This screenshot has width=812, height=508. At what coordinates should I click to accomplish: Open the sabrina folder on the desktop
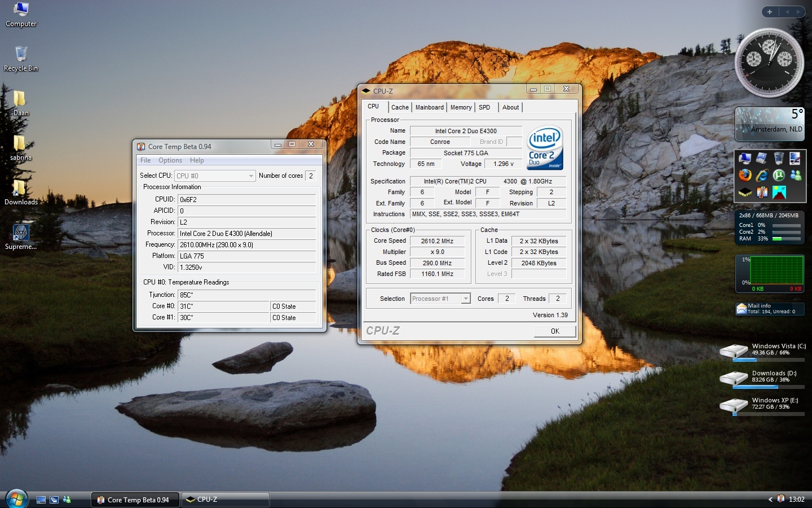[x=20, y=148]
